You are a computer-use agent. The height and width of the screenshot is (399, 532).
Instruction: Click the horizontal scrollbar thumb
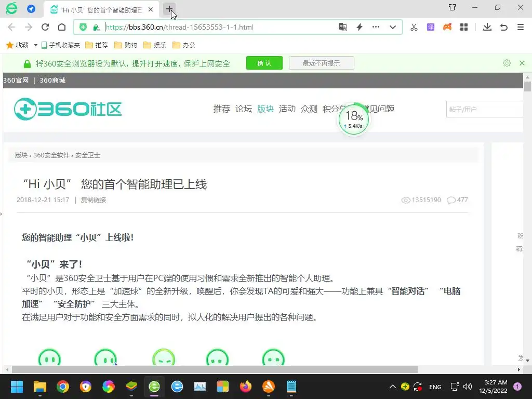coord(215,369)
